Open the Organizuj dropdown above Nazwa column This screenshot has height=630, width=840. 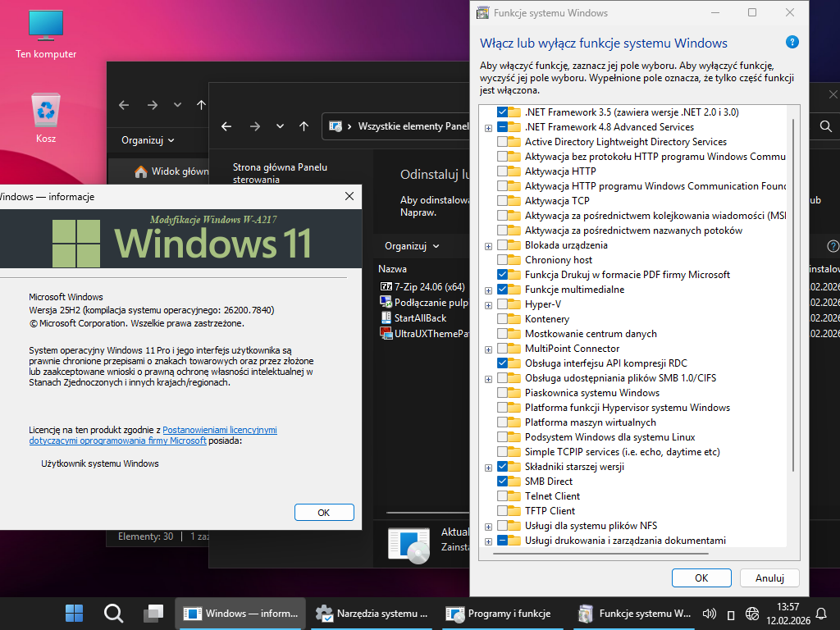pyautogui.click(x=412, y=246)
